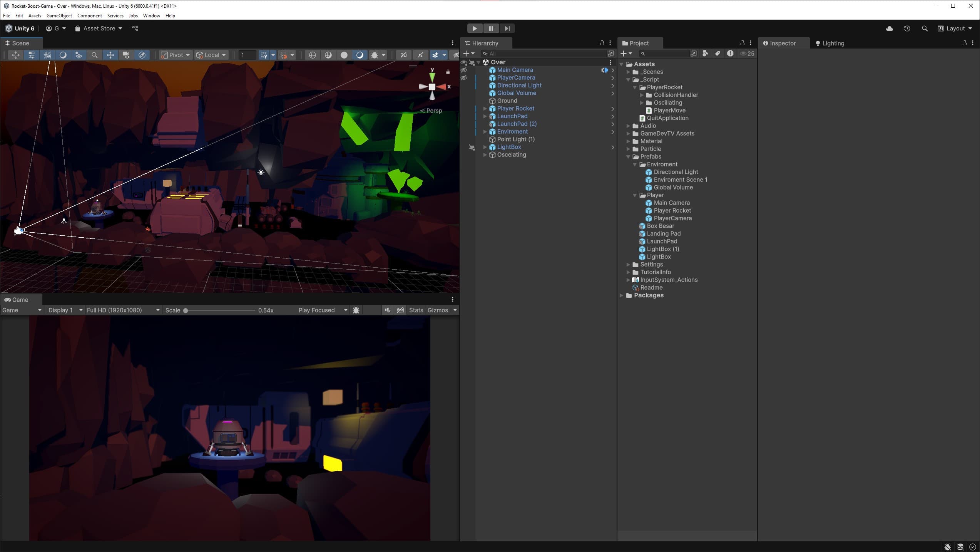Open the cloud services icon

(x=890, y=29)
